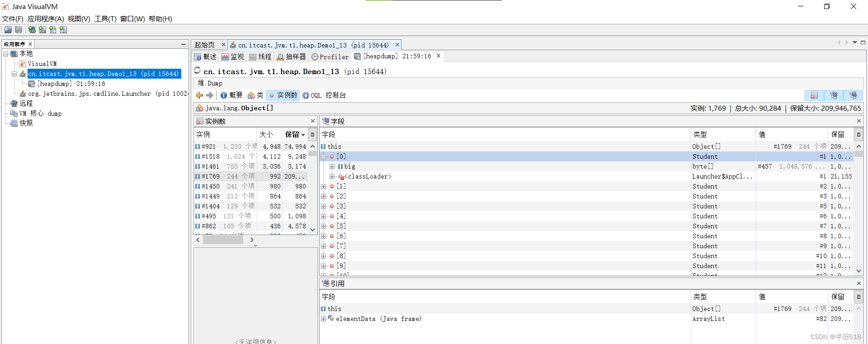Image resolution: width=868 pixels, height=344 pixels.
Task: Toggle the Instances panel view button
Action: pyautogui.click(x=814, y=95)
